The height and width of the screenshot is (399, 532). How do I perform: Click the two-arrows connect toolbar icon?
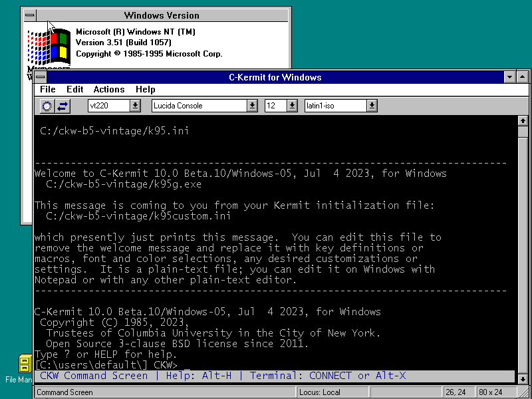click(x=63, y=106)
